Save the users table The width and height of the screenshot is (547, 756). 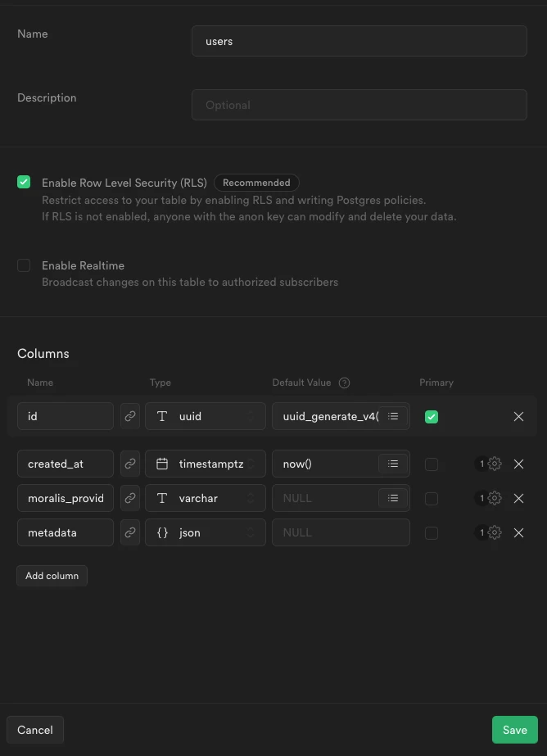[514, 729]
